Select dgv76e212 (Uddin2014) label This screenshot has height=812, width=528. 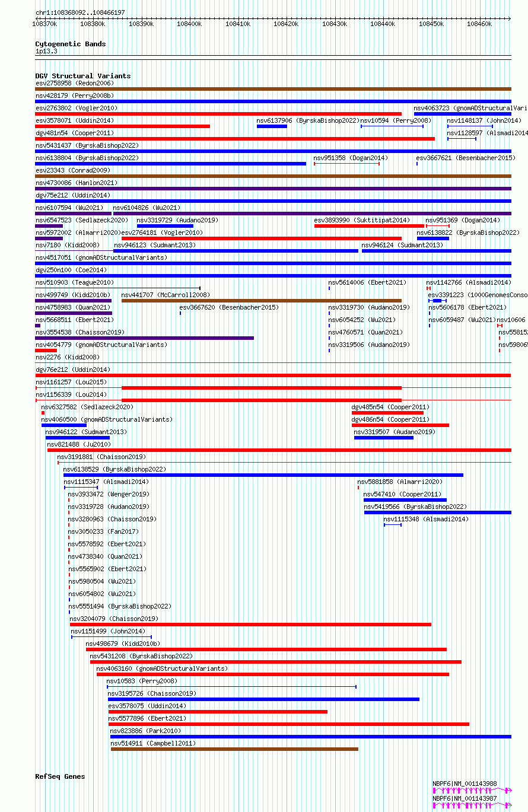[73, 370]
